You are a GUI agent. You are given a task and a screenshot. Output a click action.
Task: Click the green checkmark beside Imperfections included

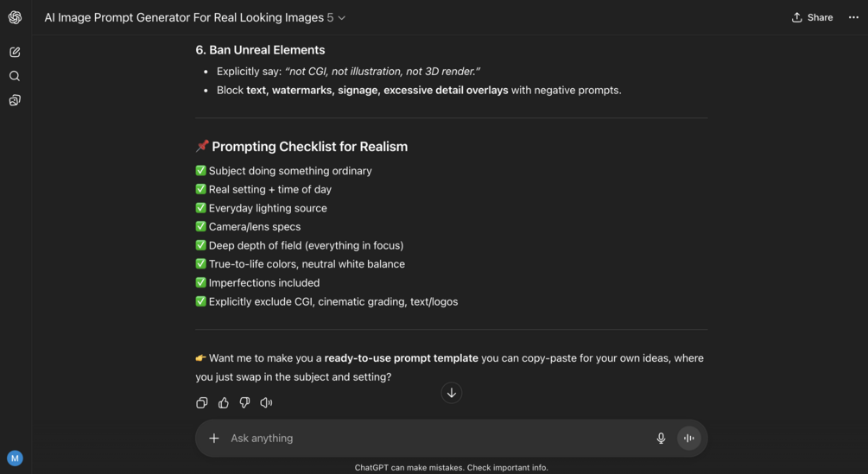201,282
